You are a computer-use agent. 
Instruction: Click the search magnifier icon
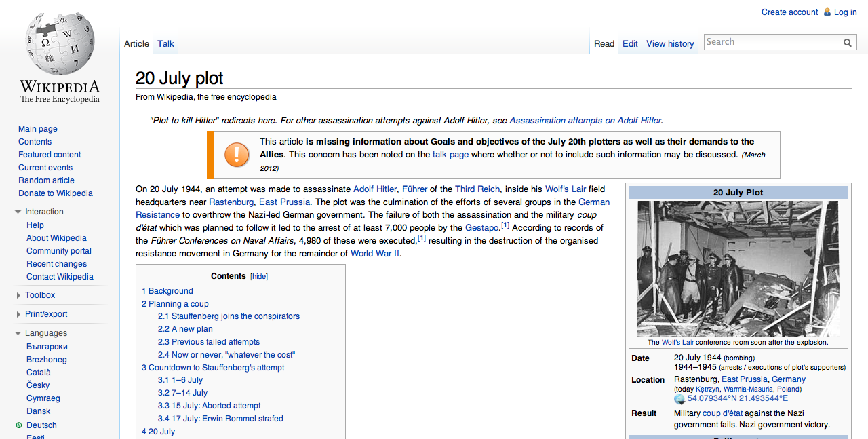coord(848,43)
